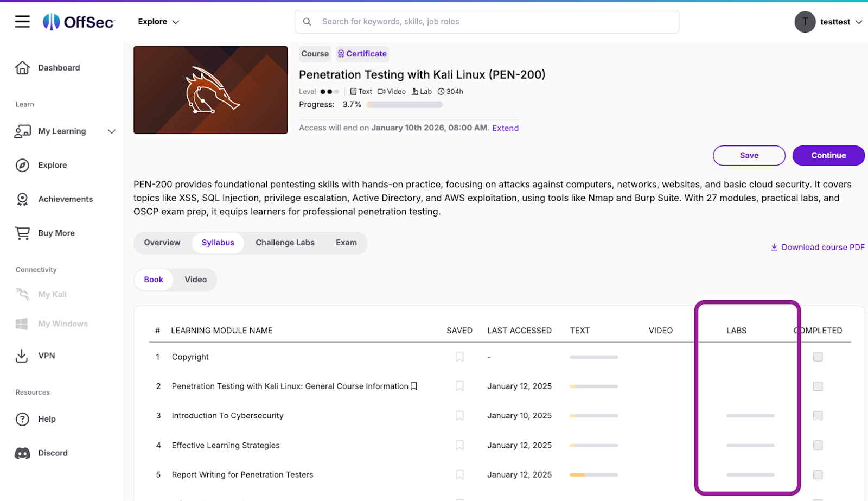The height and width of the screenshot is (501, 868).
Task: Click Introduction To Cybersecurity labs progress bar
Action: pos(751,416)
